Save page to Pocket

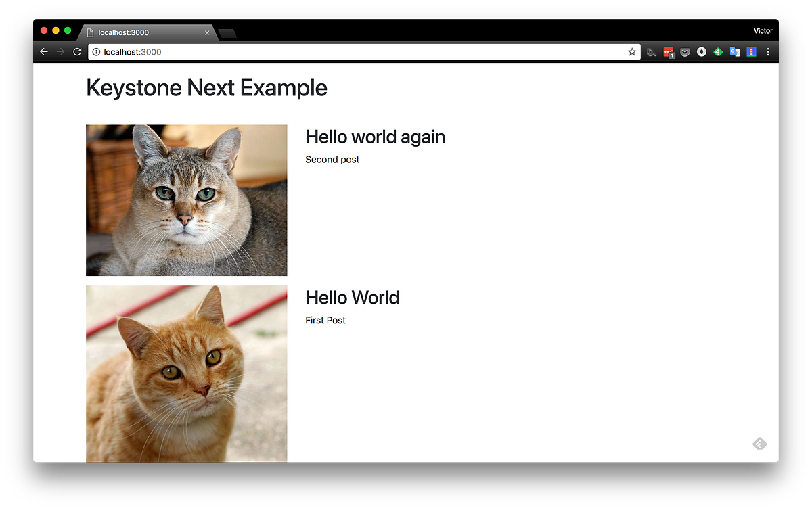tap(685, 51)
